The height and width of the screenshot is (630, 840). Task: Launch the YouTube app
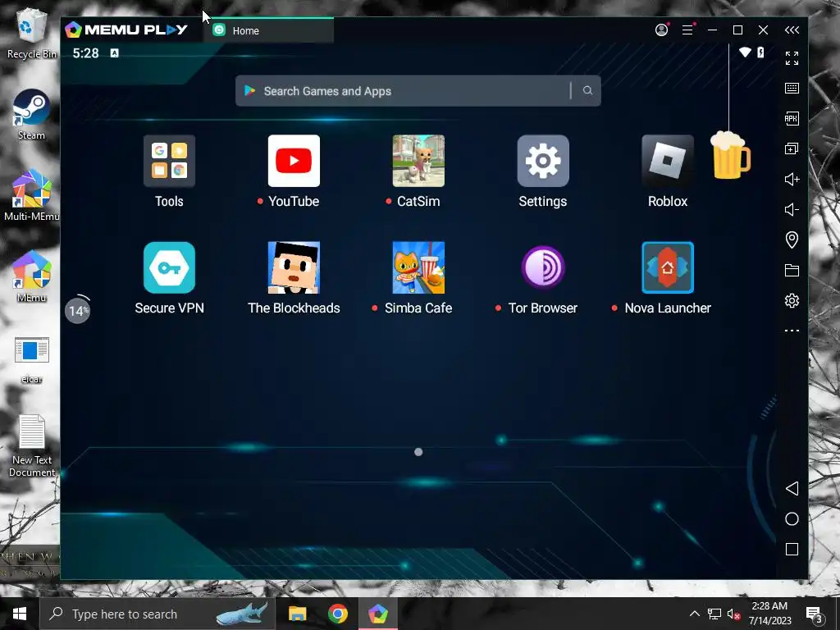[x=294, y=161]
